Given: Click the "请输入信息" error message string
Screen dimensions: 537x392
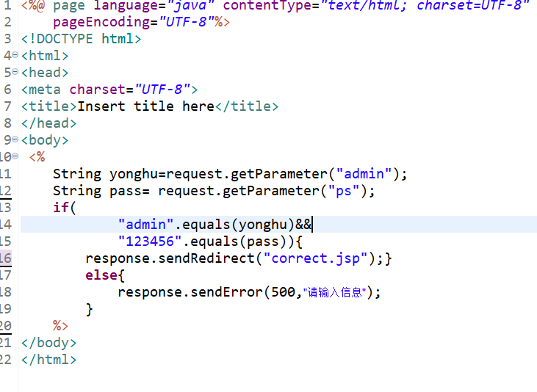Looking at the screenshot, I should [x=334, y=292].
